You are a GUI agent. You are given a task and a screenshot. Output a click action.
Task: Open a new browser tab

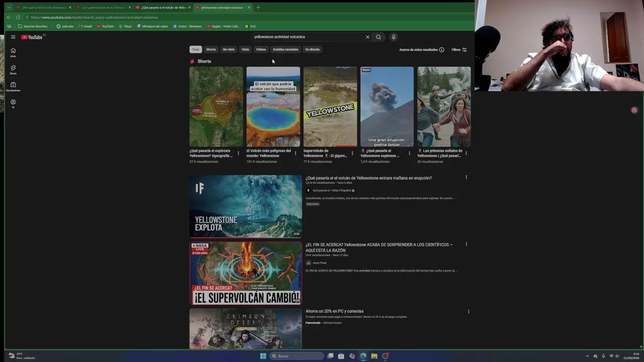tap(258, 8)
